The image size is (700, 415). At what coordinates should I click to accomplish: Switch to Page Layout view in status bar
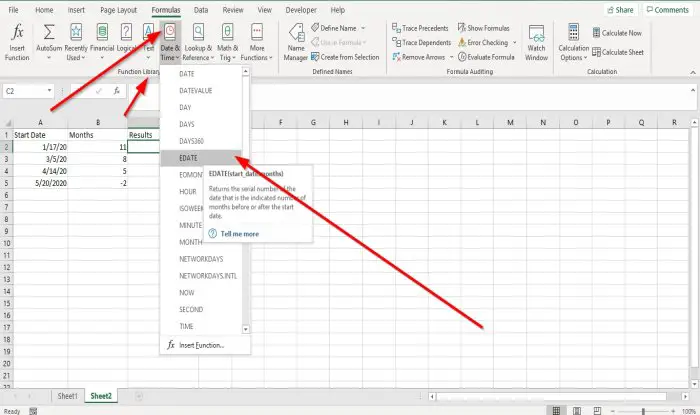pyautogui.click(x=577, y=411)
